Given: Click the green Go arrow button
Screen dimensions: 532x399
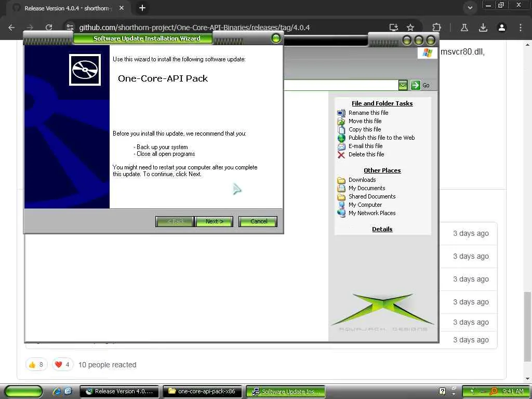Looking at the screenshot, I should click(415, 85).
